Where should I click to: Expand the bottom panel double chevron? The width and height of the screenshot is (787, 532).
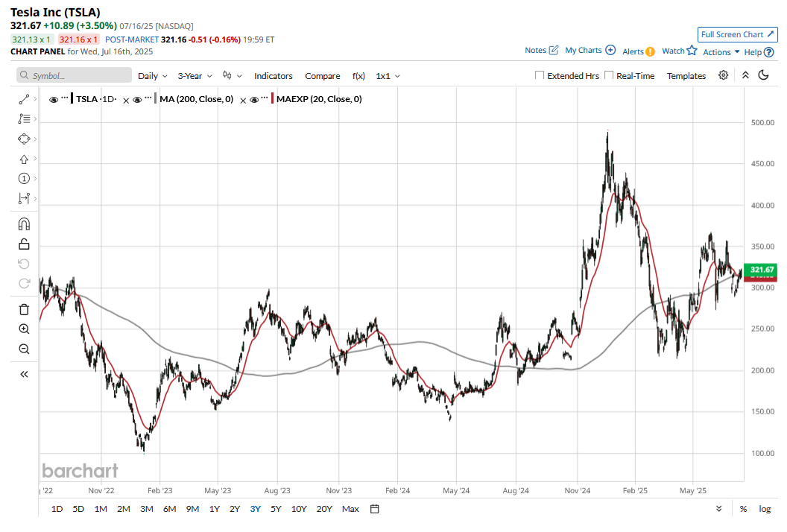click(718, 509)
